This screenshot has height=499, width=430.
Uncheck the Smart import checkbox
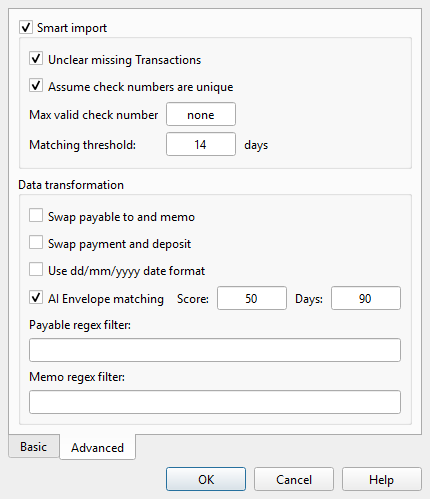click(26, 27)
